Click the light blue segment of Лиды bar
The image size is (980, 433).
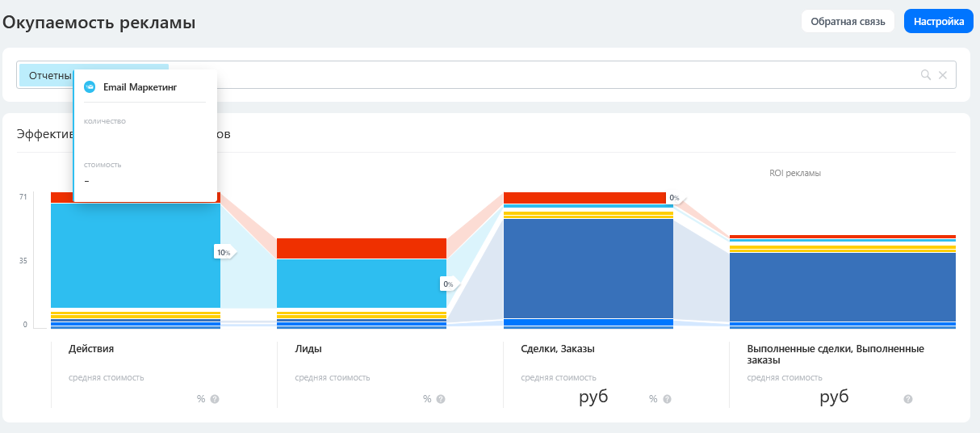362,283
